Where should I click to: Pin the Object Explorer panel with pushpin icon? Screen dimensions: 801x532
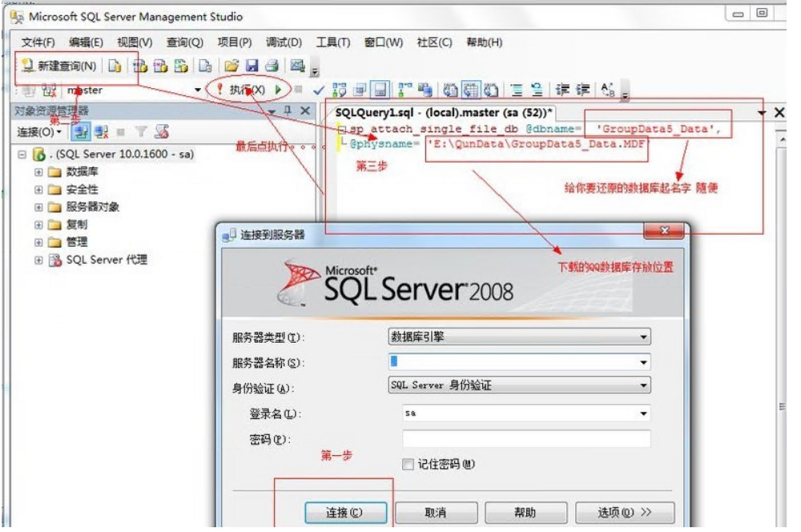click(x=288, y=111)
